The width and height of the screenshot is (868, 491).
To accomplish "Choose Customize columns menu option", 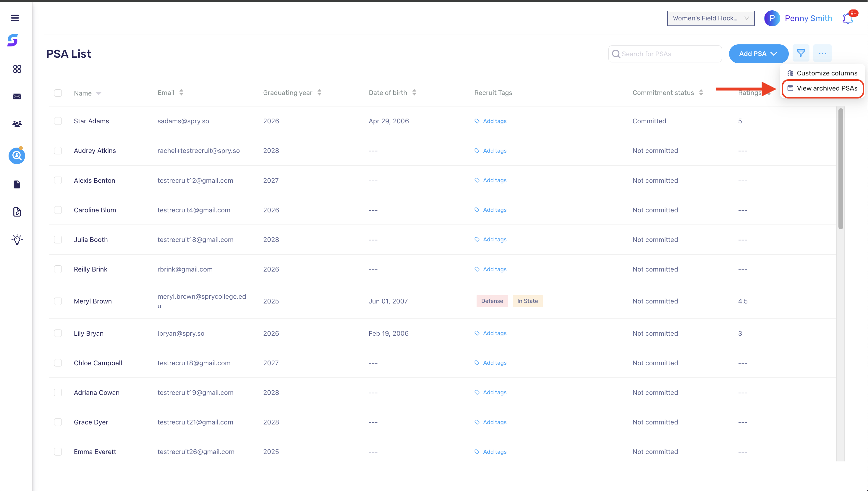I will tap(822, 73).
